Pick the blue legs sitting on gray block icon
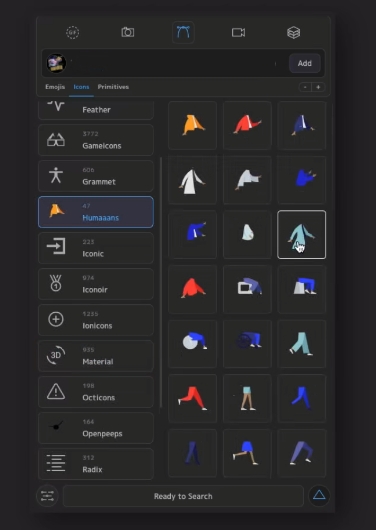The width and height of the screenshot is (376, 530). click(302, 289)
